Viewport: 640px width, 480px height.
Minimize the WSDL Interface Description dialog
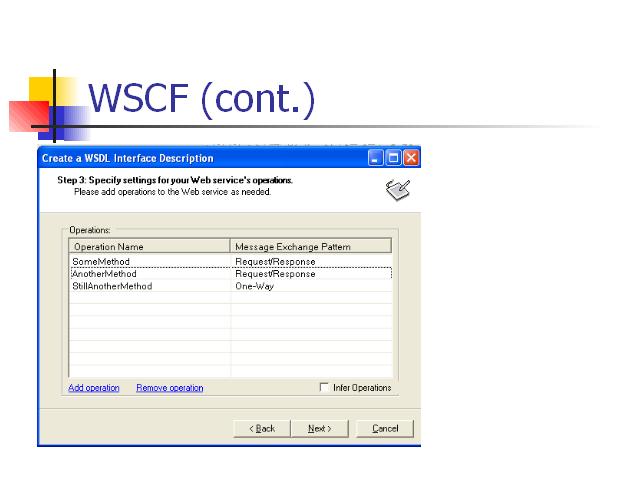point(376,158)
